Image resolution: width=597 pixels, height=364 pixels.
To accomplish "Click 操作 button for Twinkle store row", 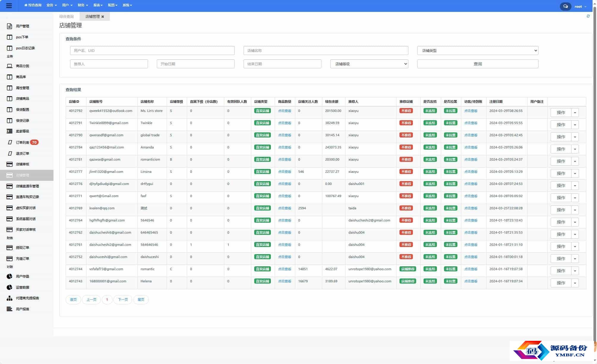I will pos(561,125).
